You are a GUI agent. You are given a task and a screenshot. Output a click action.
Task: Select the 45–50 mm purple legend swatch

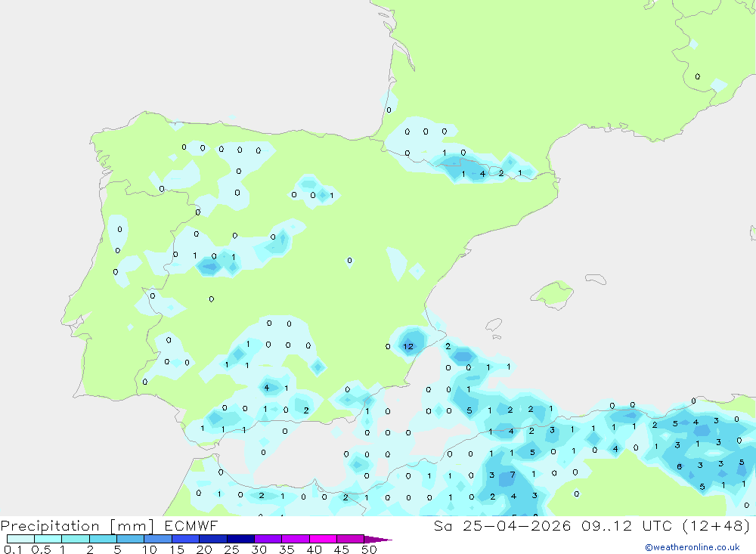click(x=351, y=539)
